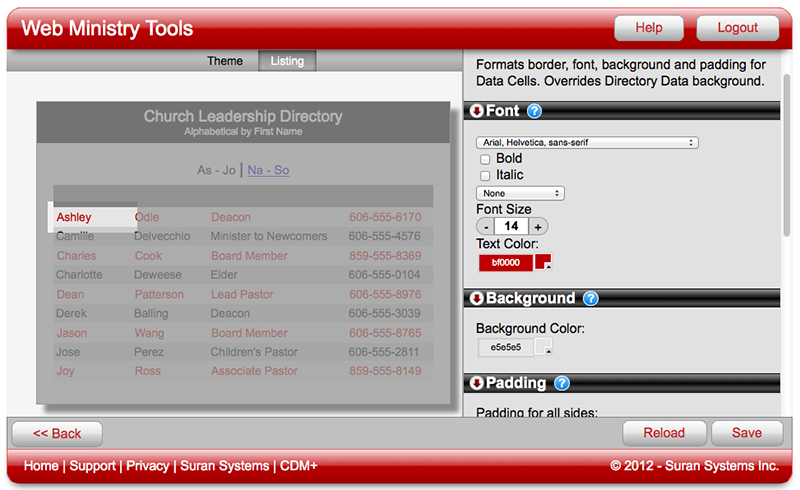800x490 pixels.
Task: Enable the Bold checkbox
Action: point(485,159)
